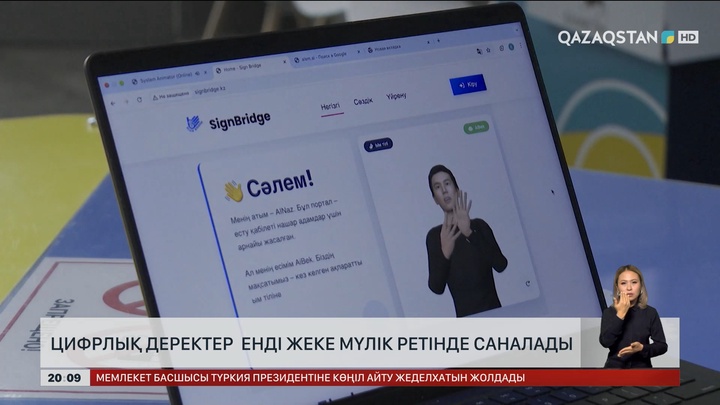Open the Chrome three-dot menu

tap(521, 45)
